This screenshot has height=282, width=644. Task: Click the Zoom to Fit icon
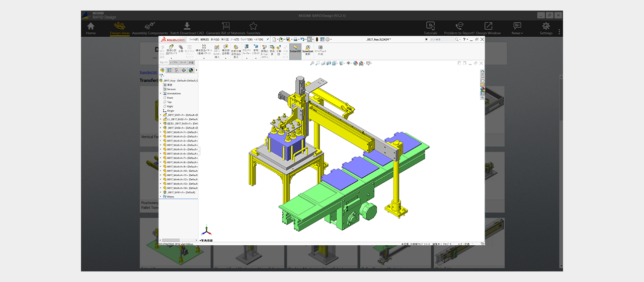tap(312, 63)
